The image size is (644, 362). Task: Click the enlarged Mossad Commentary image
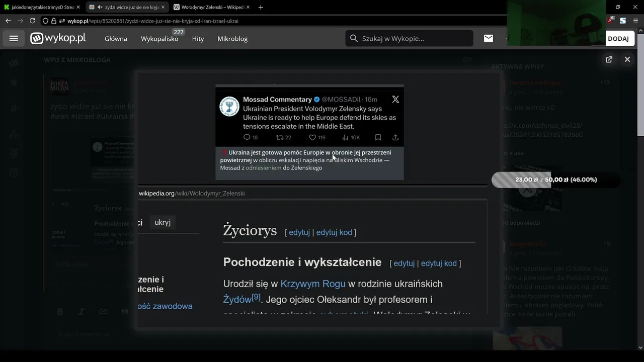(309, 132)
